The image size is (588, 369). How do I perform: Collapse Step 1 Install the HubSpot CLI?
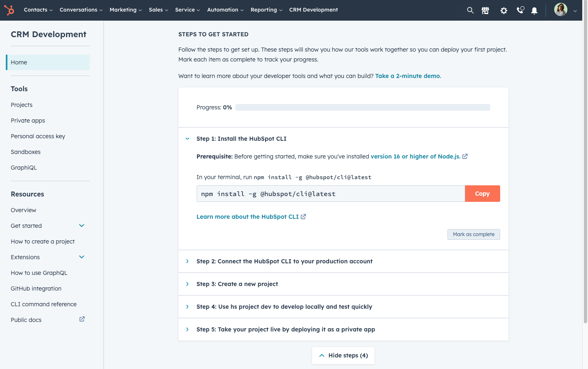[188, 139]
